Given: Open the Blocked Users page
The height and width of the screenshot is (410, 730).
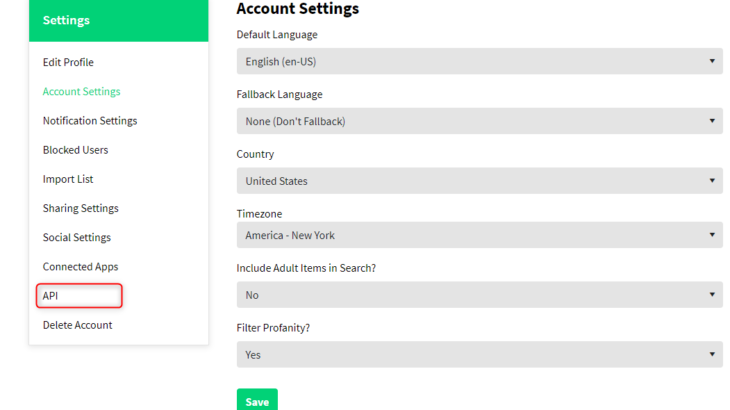Looking at the screenshot, I should [75, 150].
